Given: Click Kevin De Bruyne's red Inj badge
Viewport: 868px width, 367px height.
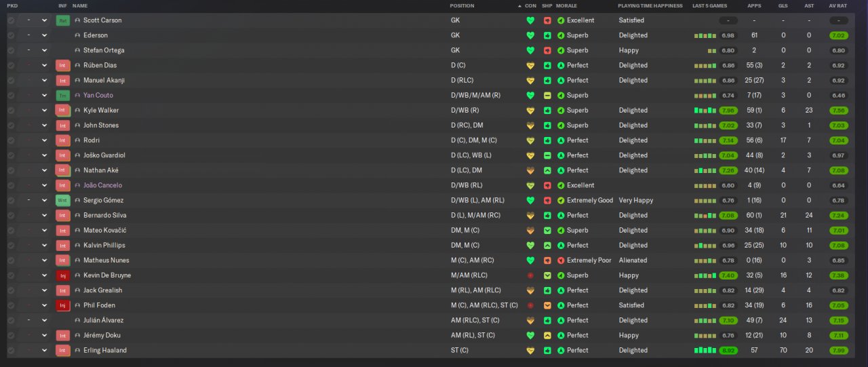Looking at the screenshot, I should pos(63,275).
